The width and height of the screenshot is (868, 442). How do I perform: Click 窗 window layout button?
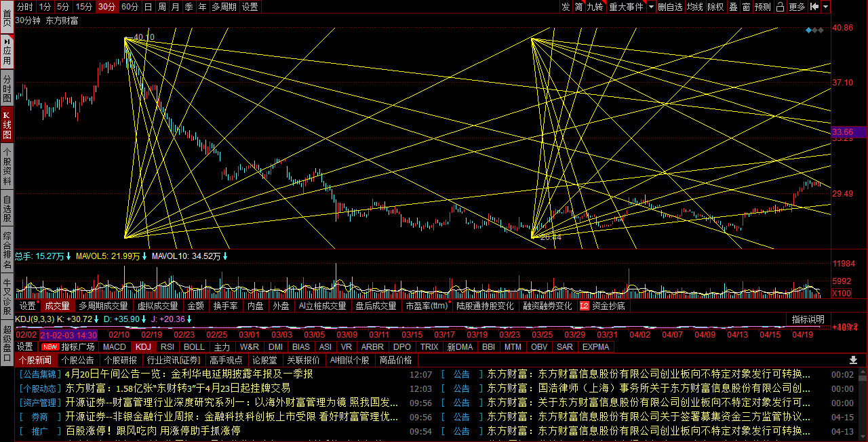[746, 7]
